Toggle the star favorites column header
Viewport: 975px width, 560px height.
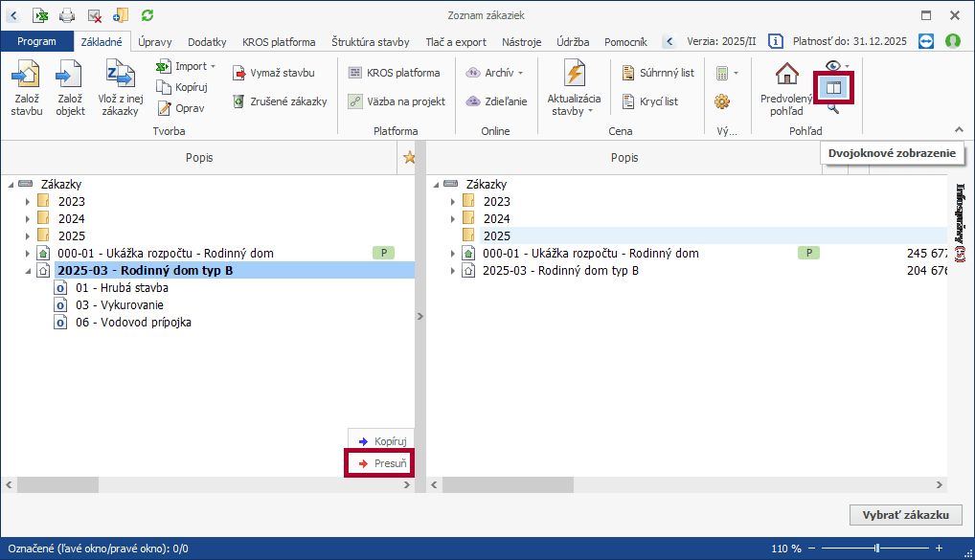pos(410,158)
